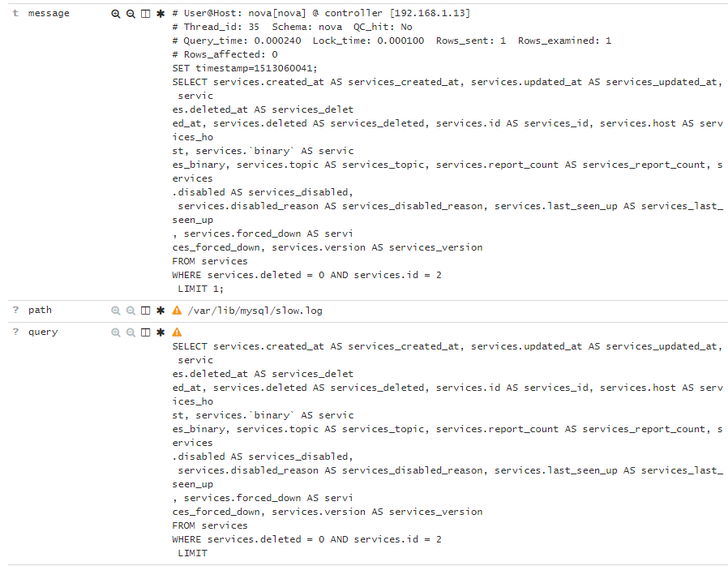The width and height of the screenshot is (728, 566).
Task: Filter for path field present
Action: coord(161,311)
